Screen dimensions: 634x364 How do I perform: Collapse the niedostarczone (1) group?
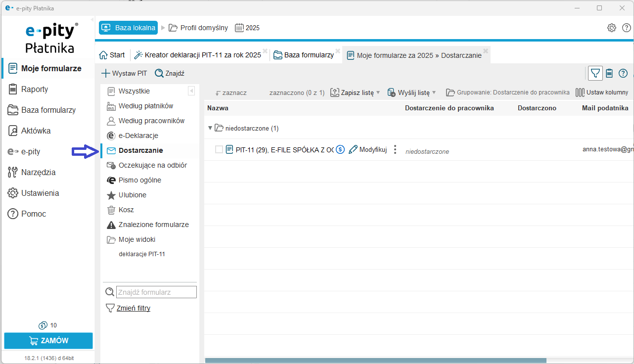tap(210, 128)
